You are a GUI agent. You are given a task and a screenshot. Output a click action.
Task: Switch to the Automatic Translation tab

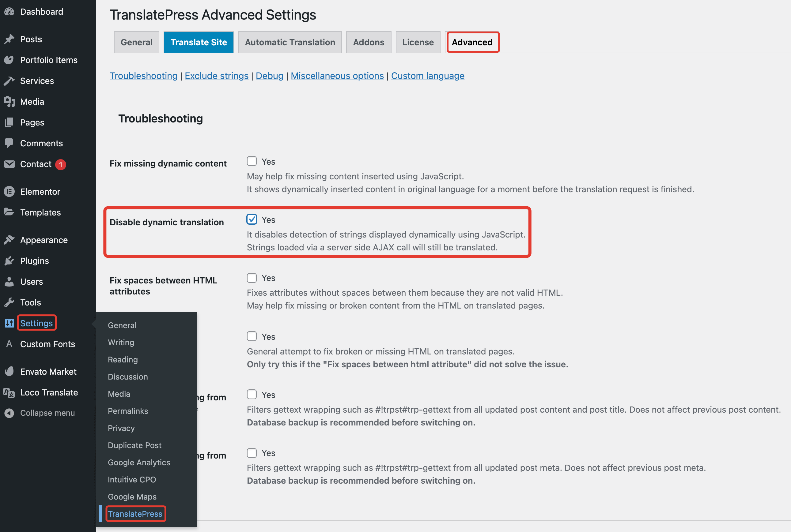click(x=290, y=43)
